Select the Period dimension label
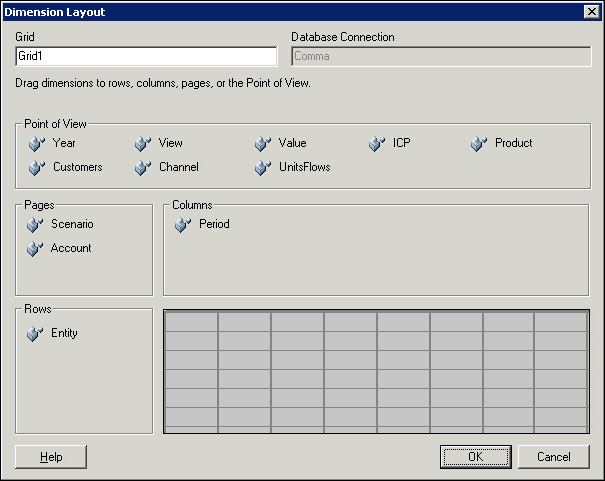The height and width of the screenshot is (481, 605). [214, 225]
